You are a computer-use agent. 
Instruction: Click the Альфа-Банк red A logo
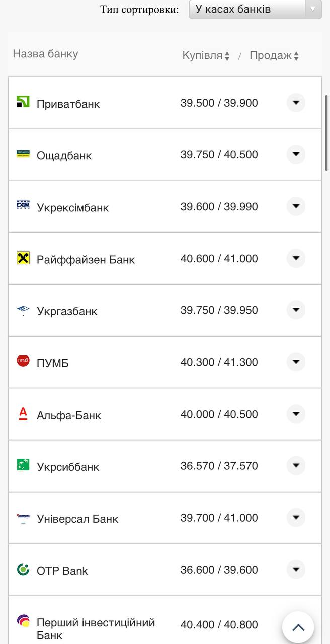23,413
